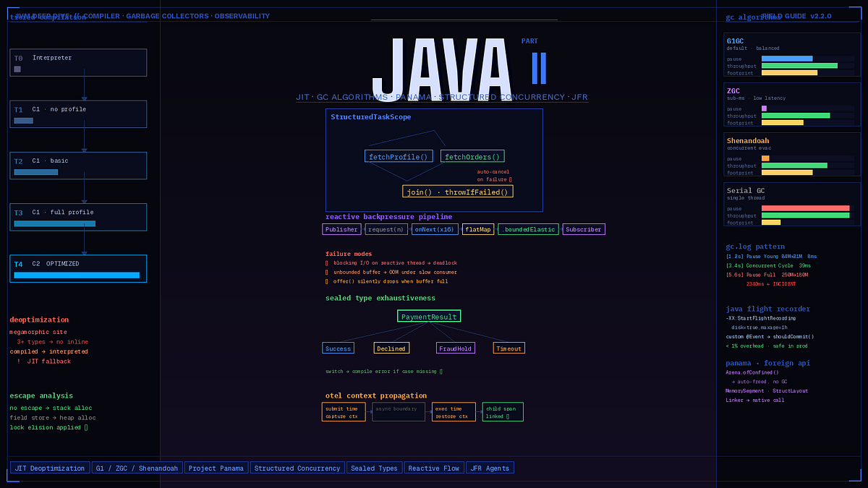Screen dimensions: 868x488
Task: Click the JIT Deoptimization tag
Action: [x=50, y=468]
